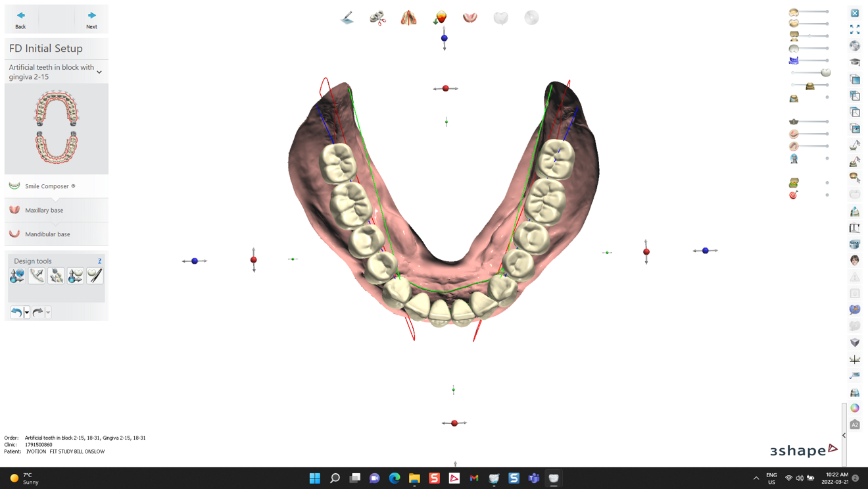Viewport: 868px width, 489px height.
Task: Click the scissors trim-scan workflow icon
Action: (x=377, y=18)
